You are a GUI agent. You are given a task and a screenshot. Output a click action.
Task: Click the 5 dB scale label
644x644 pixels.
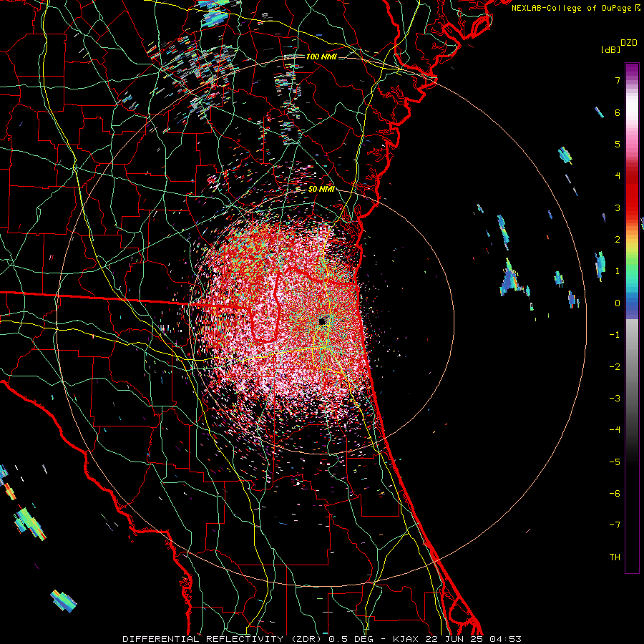point(618,144)
